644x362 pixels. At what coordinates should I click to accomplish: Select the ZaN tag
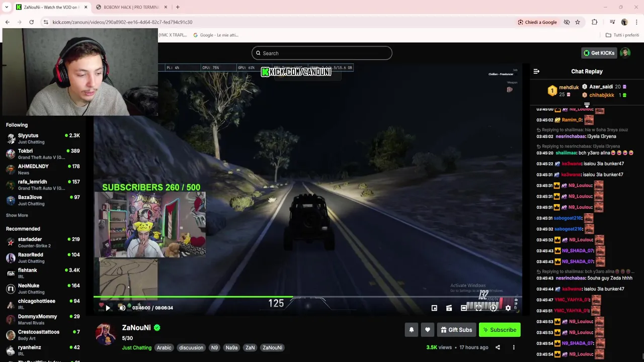250,347
